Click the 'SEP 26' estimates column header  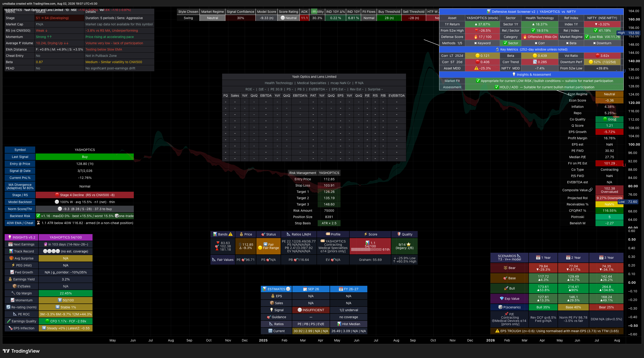click(x=311, y=289)
